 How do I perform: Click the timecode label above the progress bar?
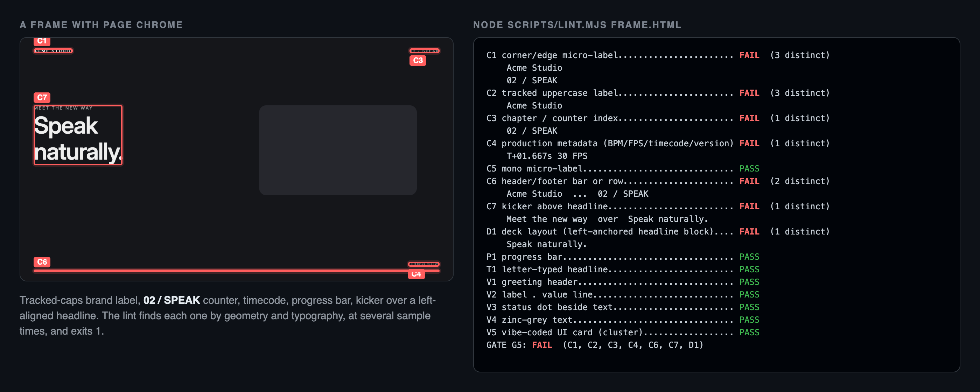(424, 264)
